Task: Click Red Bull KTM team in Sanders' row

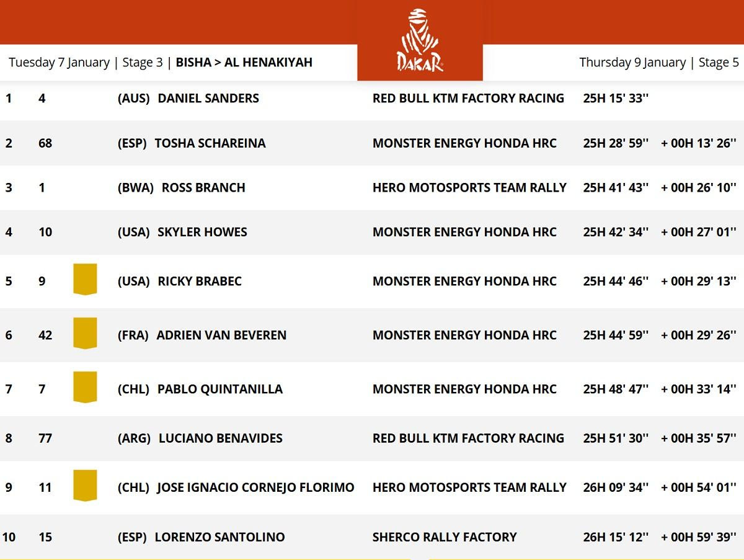Action: coord(468,98)
